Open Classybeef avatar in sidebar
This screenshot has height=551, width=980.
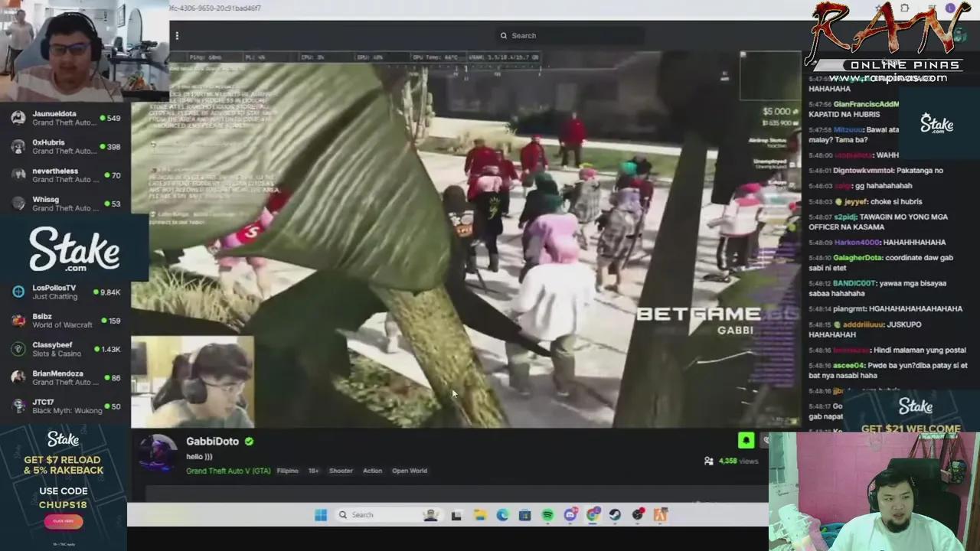click(18, 349)
